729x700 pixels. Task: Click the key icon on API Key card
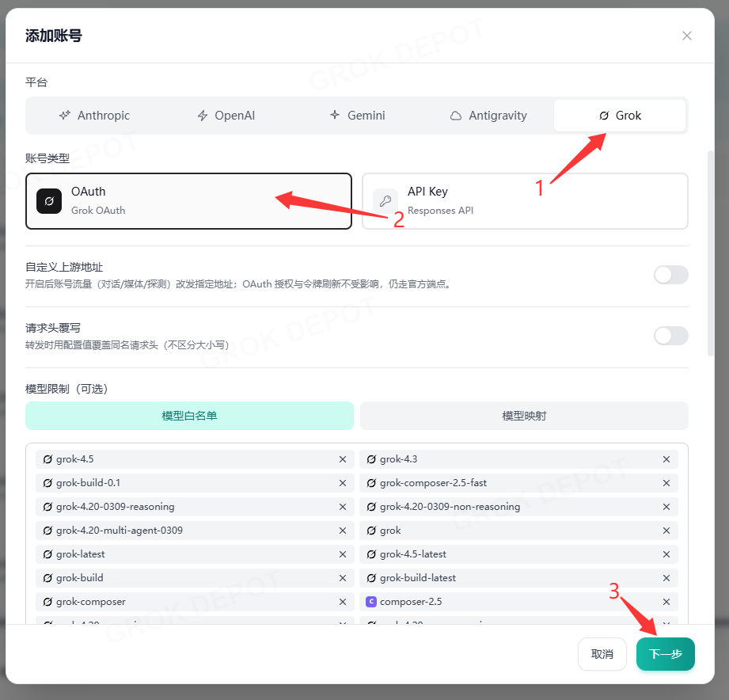tap(385, 201)
